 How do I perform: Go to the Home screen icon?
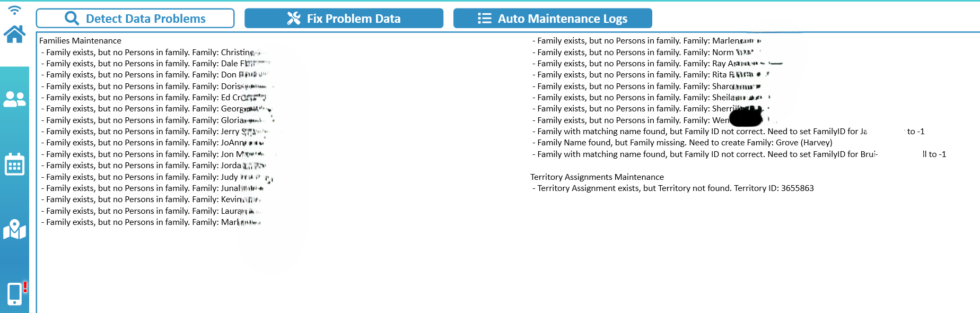tap(14, 34)
